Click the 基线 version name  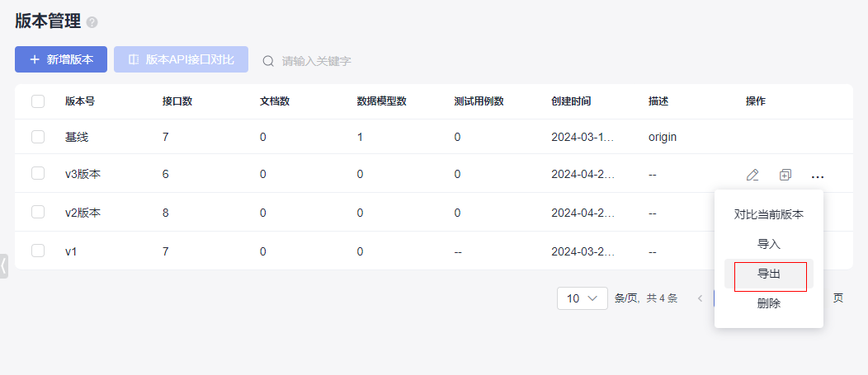pos(77,137)
